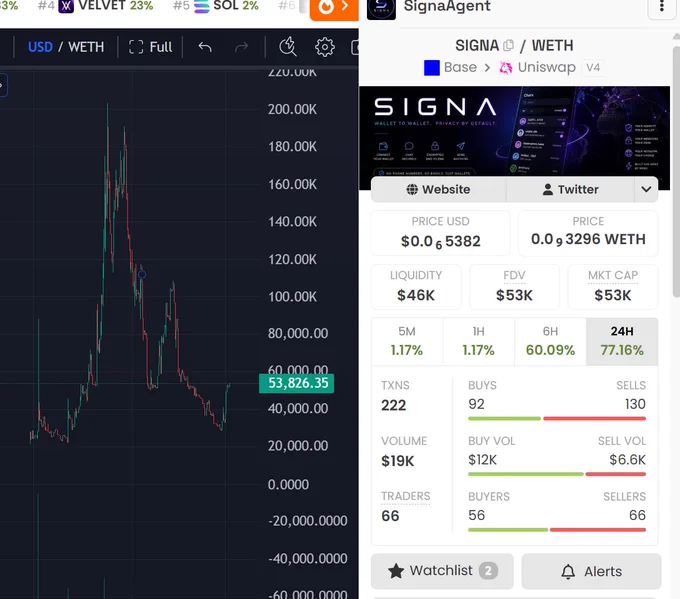
Task: Click the undo arrow in chart toolbar
Action: (x=205, y=47)
